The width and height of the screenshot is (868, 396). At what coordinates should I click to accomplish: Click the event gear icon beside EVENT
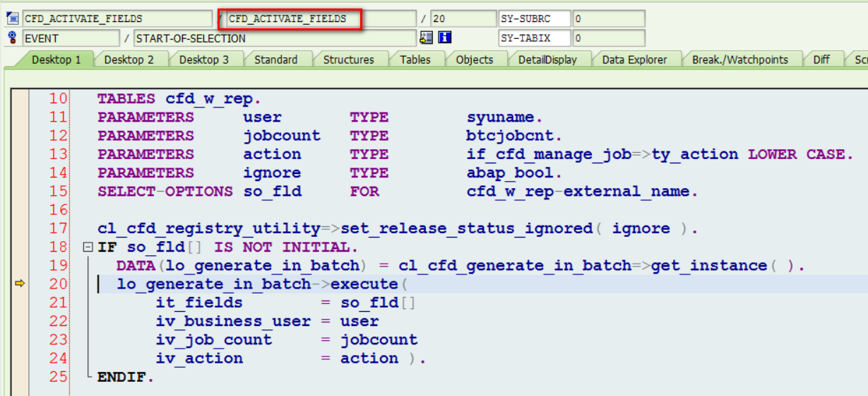coord(12,38)
